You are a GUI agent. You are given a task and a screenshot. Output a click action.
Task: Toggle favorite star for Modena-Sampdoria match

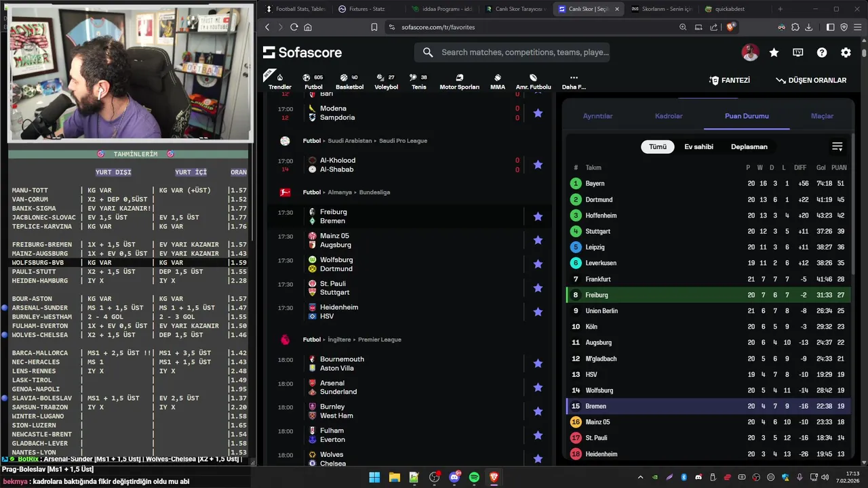538,113
